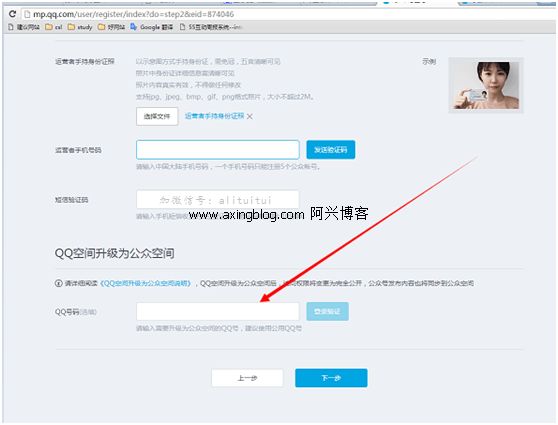Image resolution: width=558 pixels, height=425 pixels.
Task: Click the info icon beside the notice
Action: point(59,283)
